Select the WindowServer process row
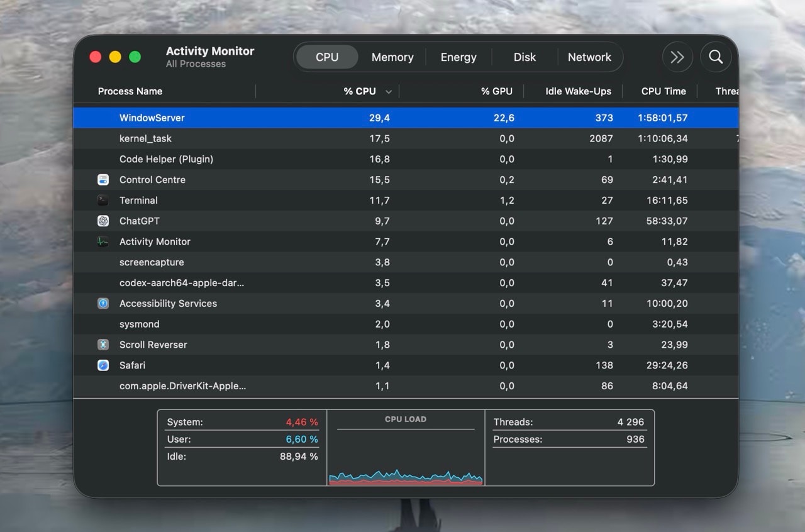Image resolution: width=805 pixels, height=532 pixels. pos(406,118)
